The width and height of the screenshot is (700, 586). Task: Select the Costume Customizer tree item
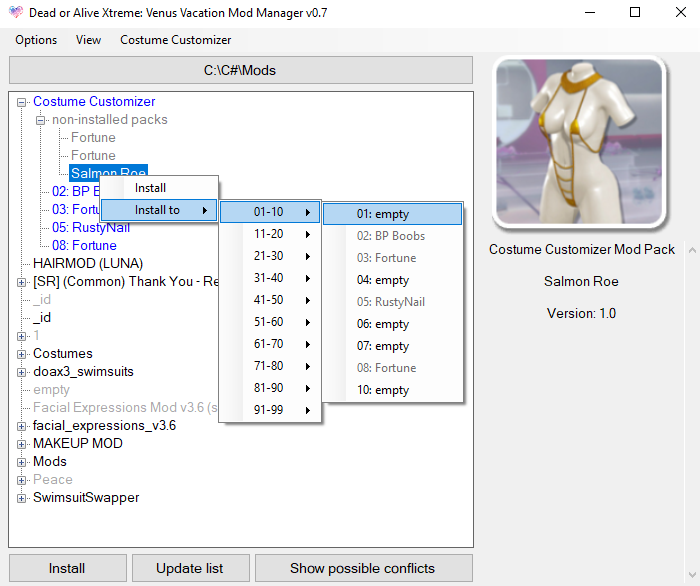click(94, 102)
